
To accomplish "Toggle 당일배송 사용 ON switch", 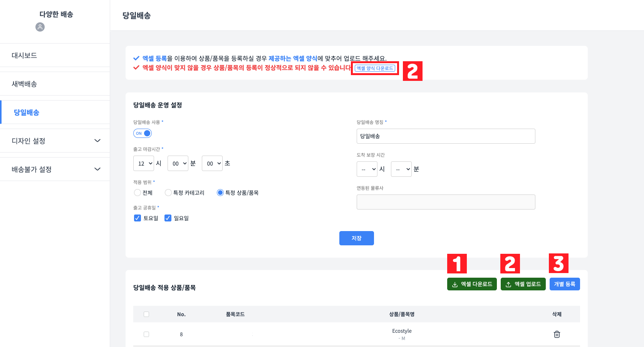I will tap(143, 133).
